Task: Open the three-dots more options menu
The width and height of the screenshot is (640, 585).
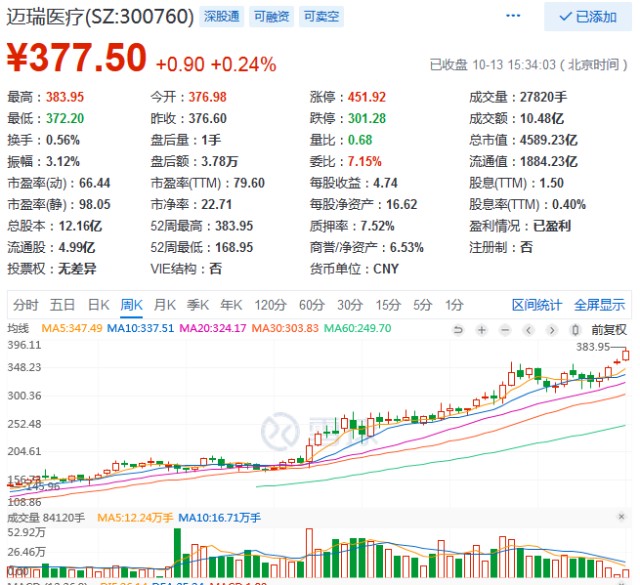Action: pyautogui.click(x=513, y=16)
